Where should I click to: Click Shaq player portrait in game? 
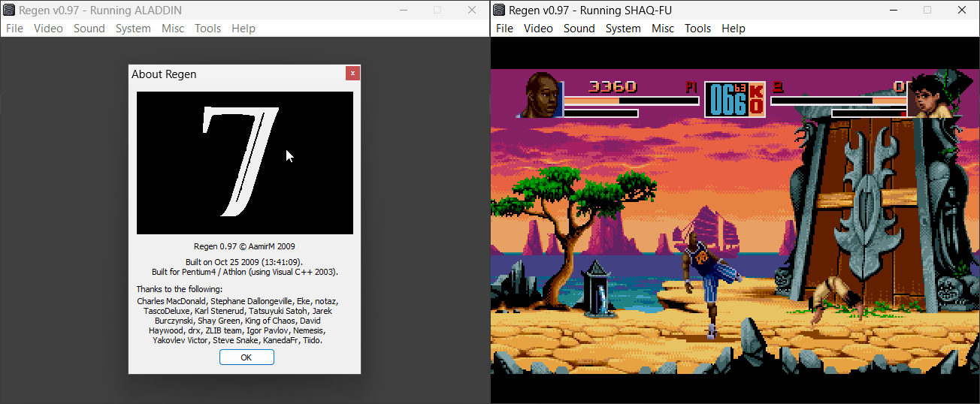click(540, 95)
